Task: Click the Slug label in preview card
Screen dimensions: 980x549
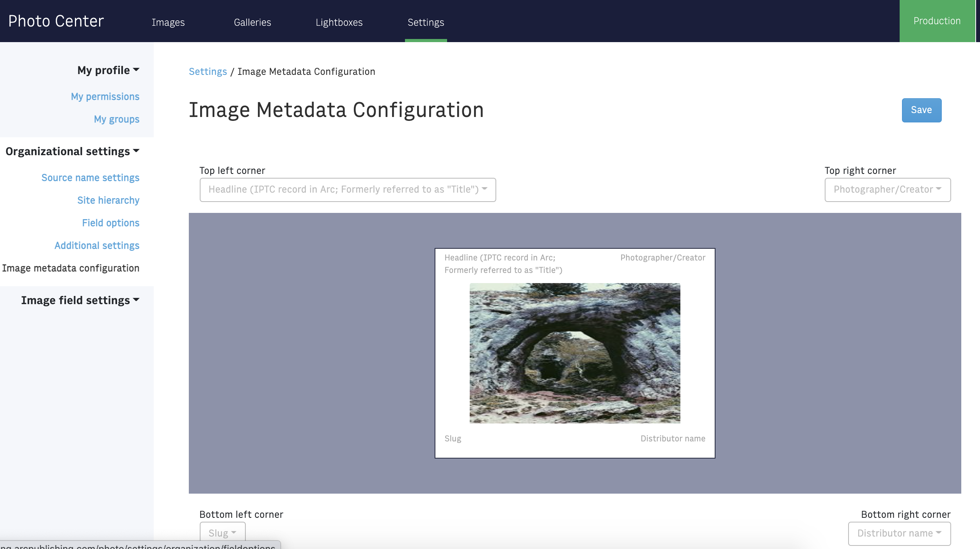Action: pos(453,438)
